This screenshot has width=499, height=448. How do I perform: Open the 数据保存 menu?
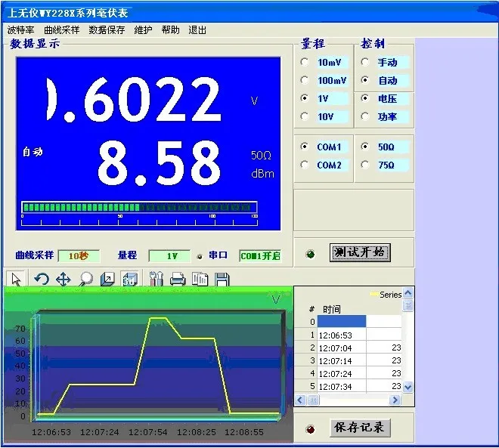coord(107,30)
